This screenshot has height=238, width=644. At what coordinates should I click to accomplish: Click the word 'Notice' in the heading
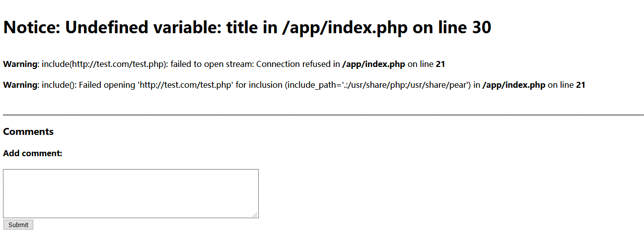pos(30,28)
